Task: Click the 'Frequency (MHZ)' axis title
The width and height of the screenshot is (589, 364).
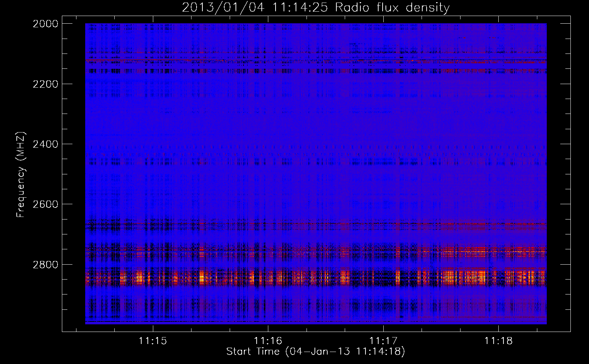Action: coord(21,175)
